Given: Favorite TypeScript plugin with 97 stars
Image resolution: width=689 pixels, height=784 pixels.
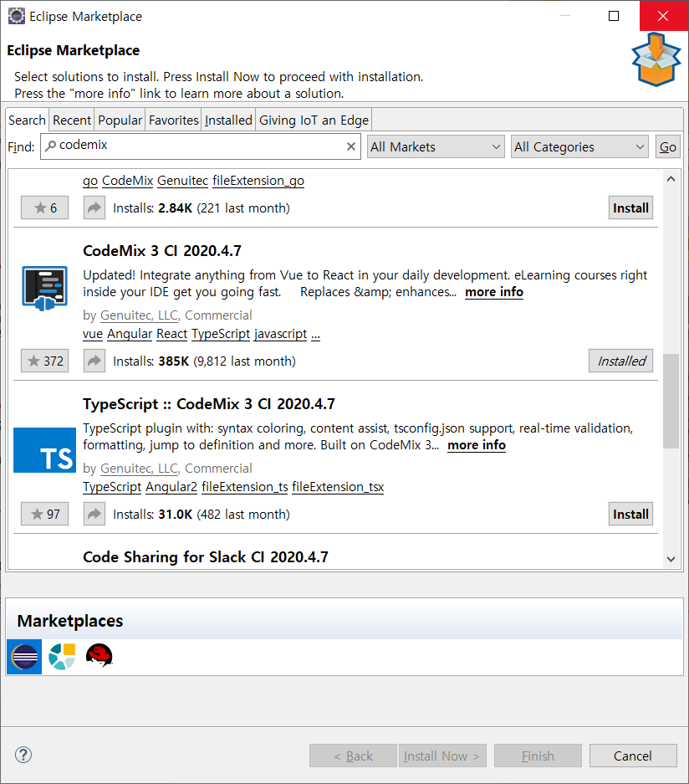Looking at the screenshot, I should click(44, 514).
